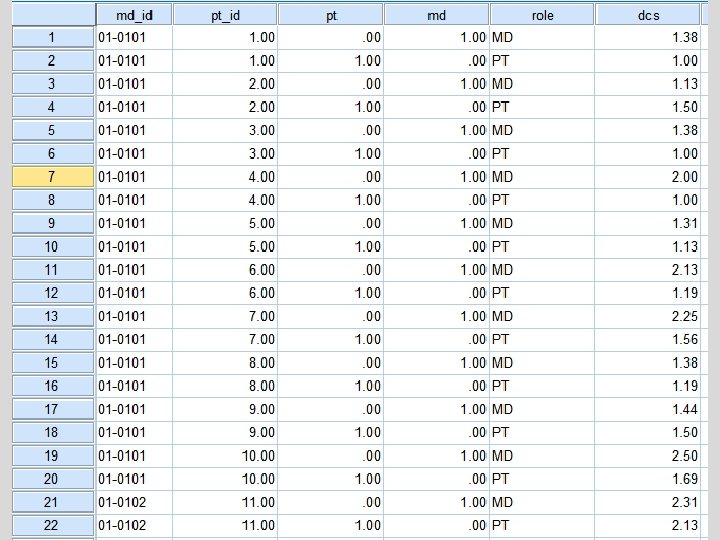This screenshot has height=540, width=720.
Task: Select row header 16
Action: point(53,386)
